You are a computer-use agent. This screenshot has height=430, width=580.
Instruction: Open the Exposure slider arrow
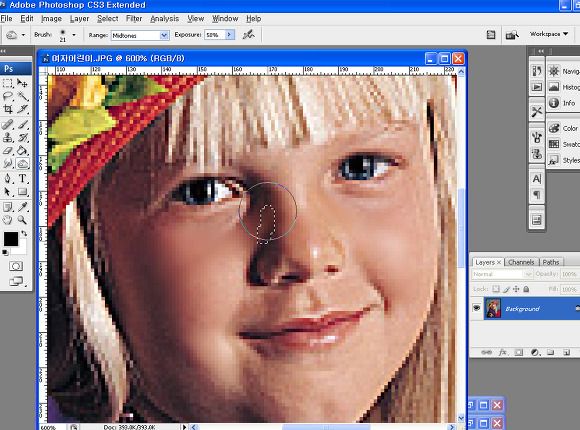pos(230,35)
